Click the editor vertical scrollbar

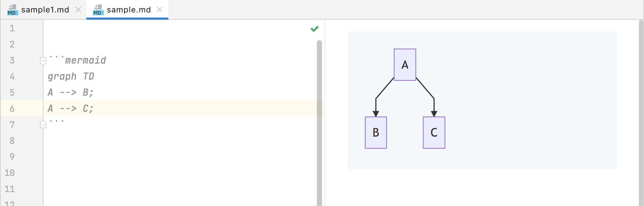tap(319, 123)
